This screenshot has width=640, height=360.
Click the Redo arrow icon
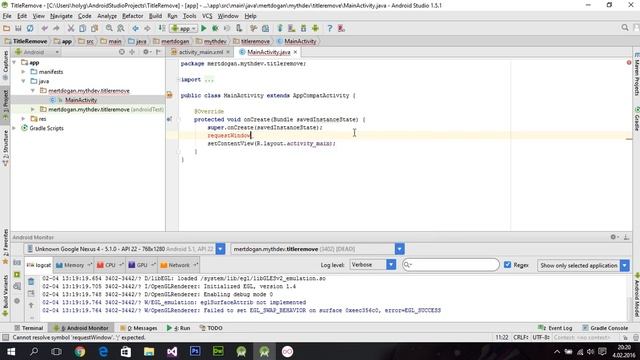click(56, 28)
